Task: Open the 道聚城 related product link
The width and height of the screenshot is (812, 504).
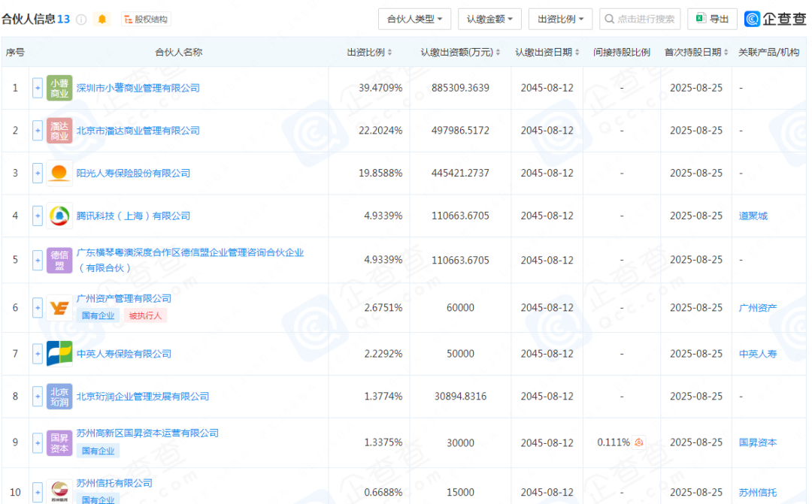Action: [x=753, y=216]
